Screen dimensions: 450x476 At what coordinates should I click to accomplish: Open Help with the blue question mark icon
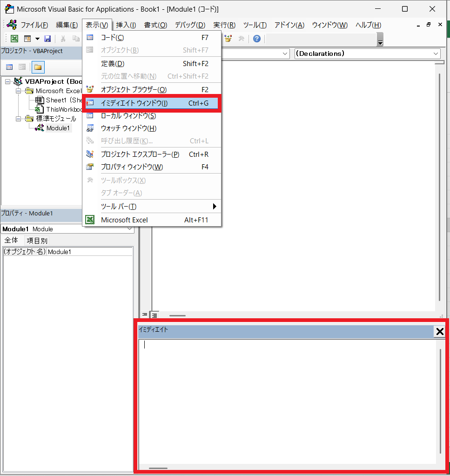pos(257,39)
